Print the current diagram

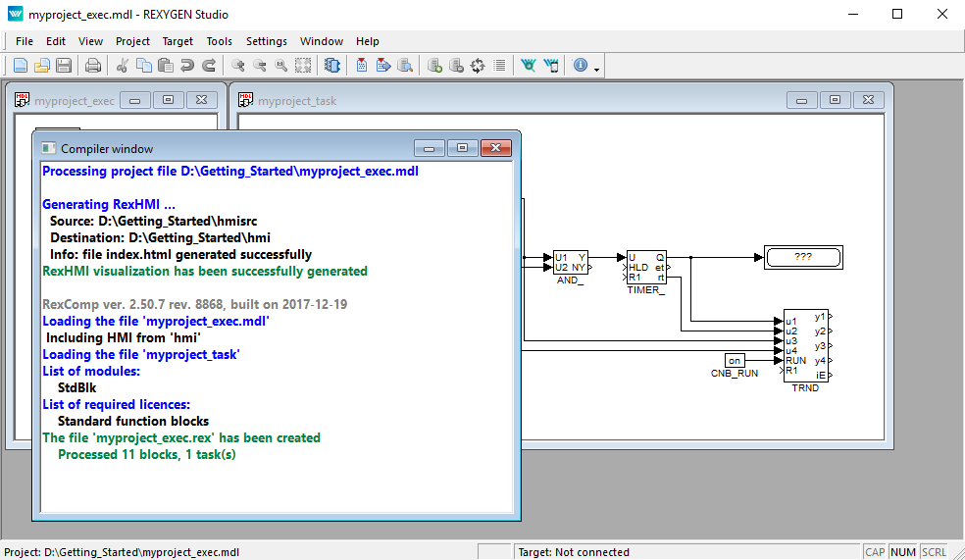tap(93, 66)
